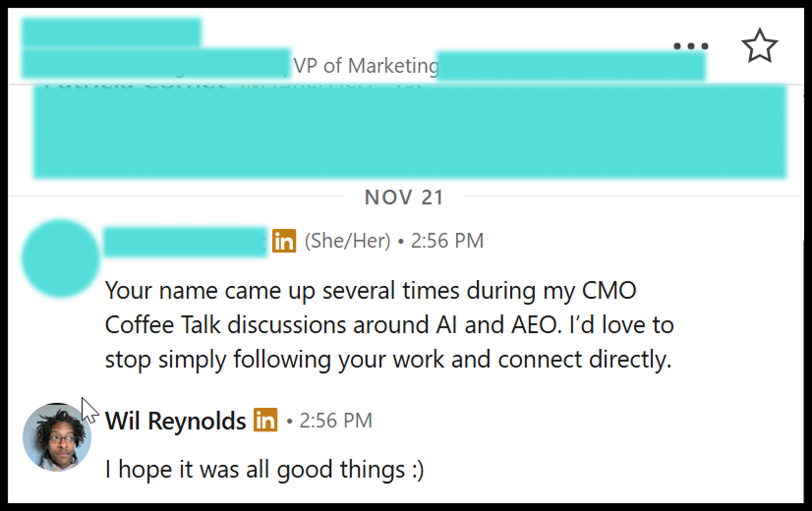The height and width of the screenshot is (511, 812).
Task: Click blurred sender name above CMO message
Action: click(186, 241)
